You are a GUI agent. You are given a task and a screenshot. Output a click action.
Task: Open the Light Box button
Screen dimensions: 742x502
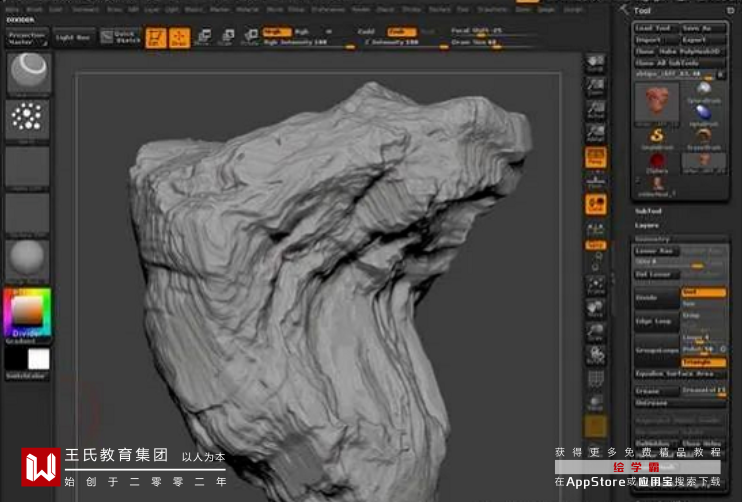point(73,37)
